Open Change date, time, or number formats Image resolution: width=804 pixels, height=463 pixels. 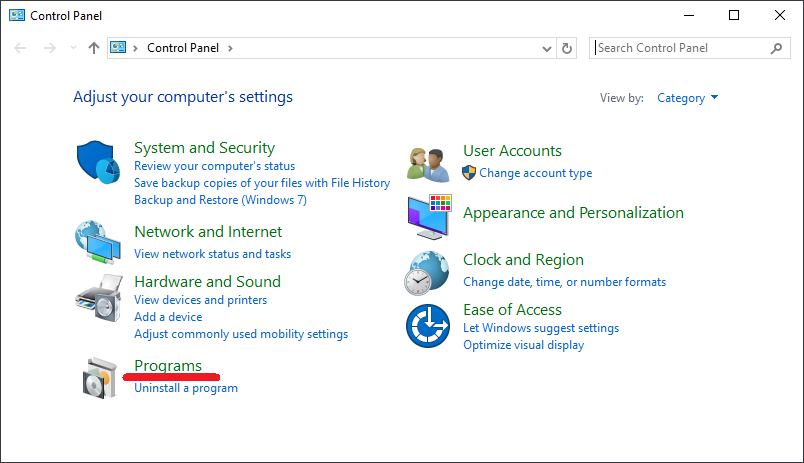(565, 282)
